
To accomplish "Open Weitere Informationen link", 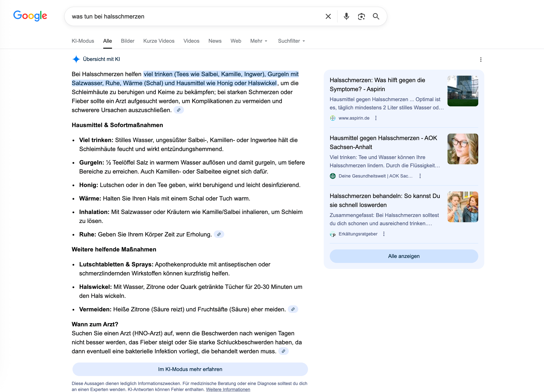I will point(228,389).
